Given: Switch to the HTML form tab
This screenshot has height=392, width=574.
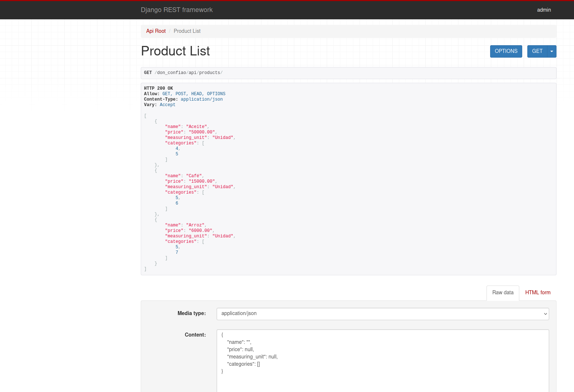Looking at the screenshot, I should (538, 292).
